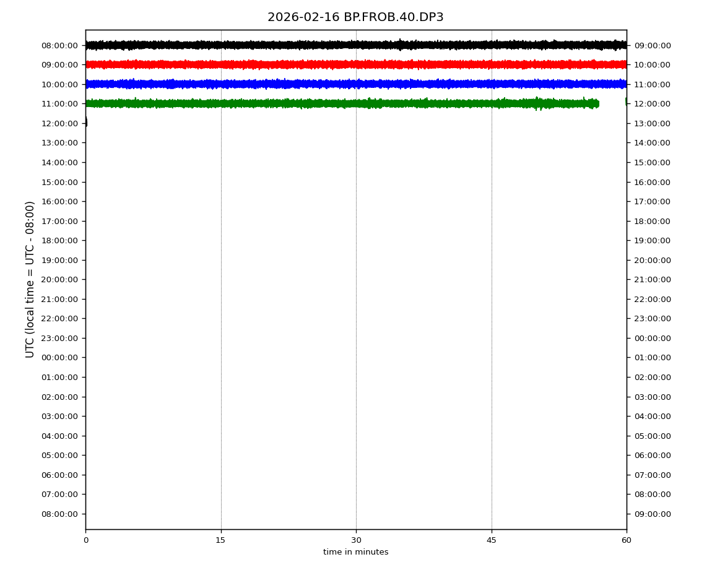This screenshot has height=588, width=712.
Task: Click the 60 tick label on x-axis
Action: click(627, 540)
